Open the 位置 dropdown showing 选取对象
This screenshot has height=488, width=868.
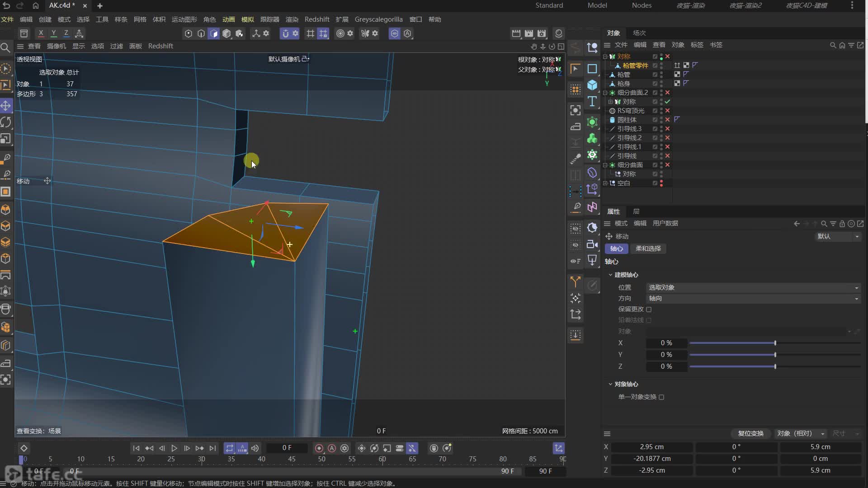[x=753, y=288]
